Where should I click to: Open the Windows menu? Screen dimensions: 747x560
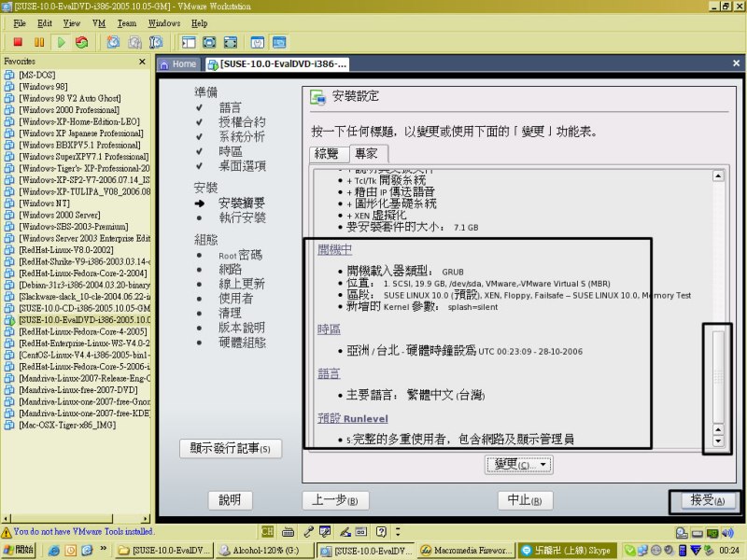pos(164,23)
